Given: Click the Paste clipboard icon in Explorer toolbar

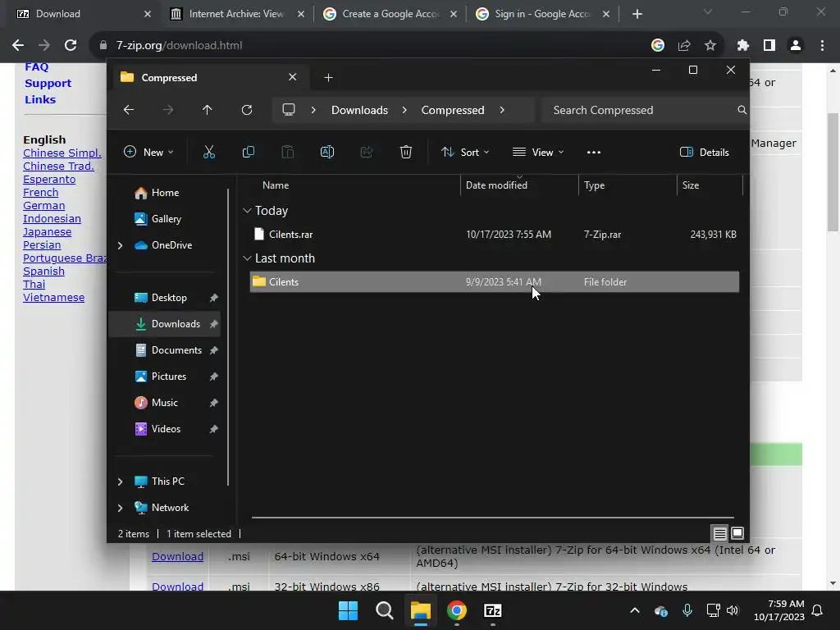Looking at the screenshot, I should [288, 152].
